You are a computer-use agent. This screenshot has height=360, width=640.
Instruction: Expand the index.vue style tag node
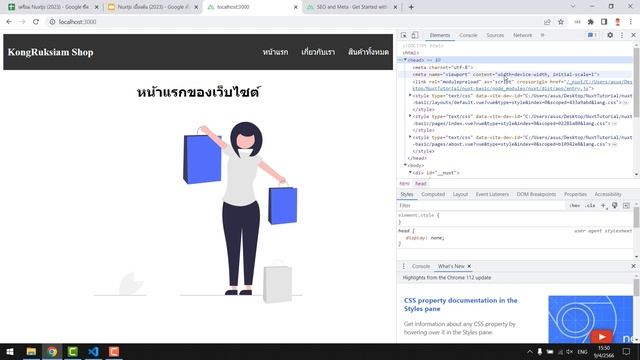410,116
